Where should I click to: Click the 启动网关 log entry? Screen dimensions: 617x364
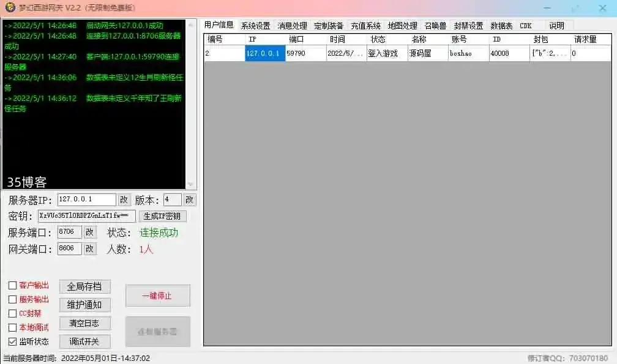point(84,26)
